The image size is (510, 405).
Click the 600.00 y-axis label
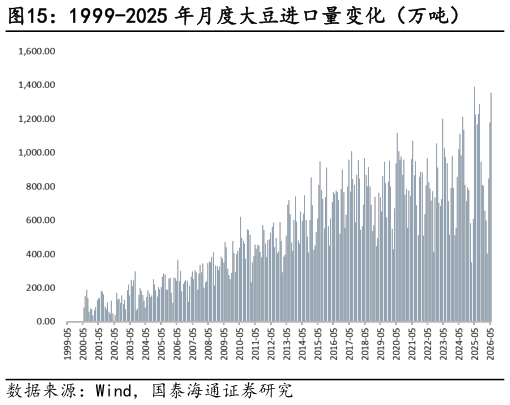coord(41,220)
